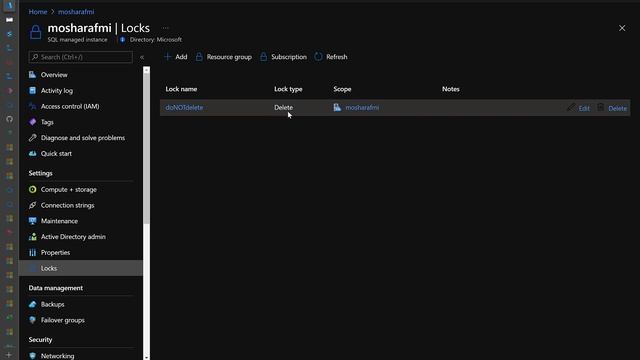Viewport: 640px width, 360px height.
Task: Click the sidebar scrollbar down arrow
Action: (147, 357)
